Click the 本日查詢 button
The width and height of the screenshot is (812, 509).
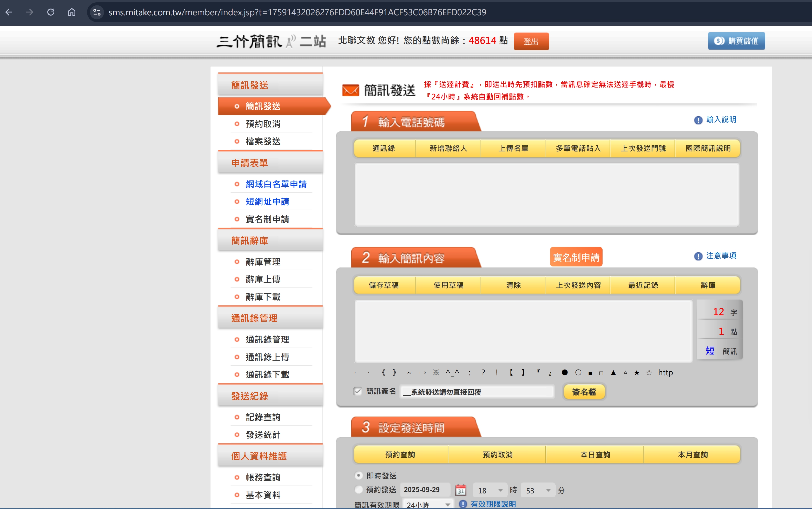pos(595,455)
